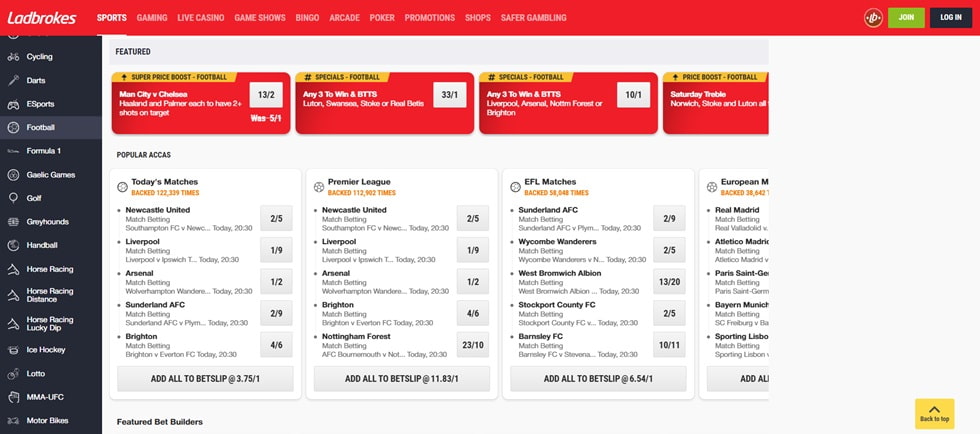Select 33/1 odds for Luton Swansea Stoke special
Screen dimensions: 980x434
click(449, 95)
